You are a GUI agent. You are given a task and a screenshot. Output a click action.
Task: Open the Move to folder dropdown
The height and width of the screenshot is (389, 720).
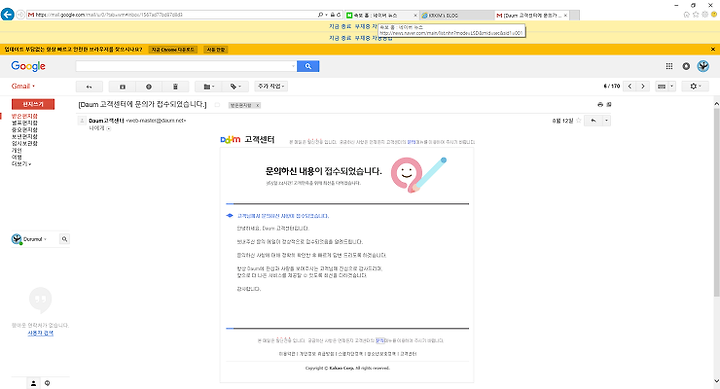click(208, 86)
